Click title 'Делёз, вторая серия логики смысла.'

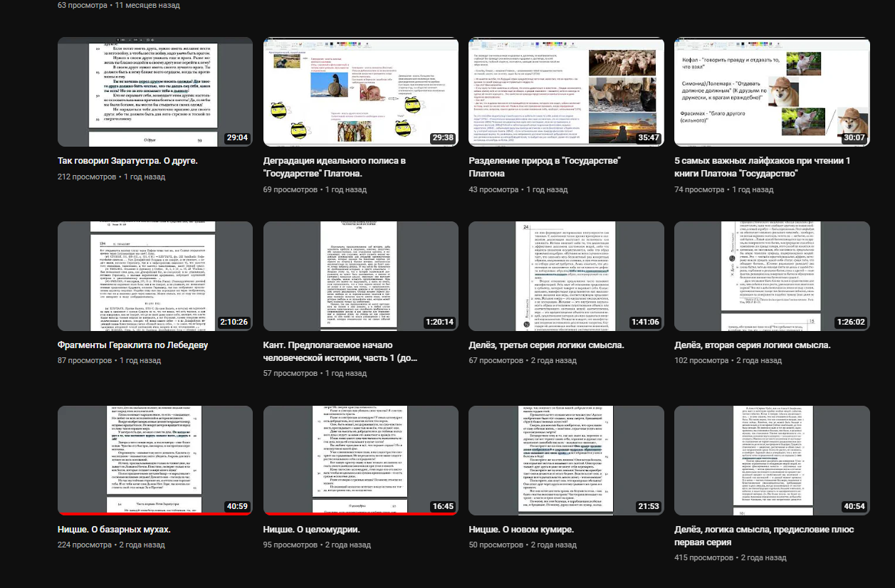tap(752, 346)
